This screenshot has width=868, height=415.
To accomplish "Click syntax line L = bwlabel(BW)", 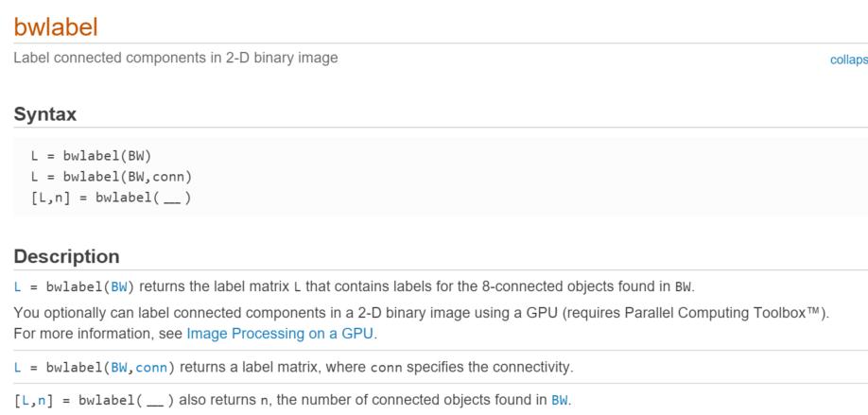I will pyautogui.click(x=92, y=156).
